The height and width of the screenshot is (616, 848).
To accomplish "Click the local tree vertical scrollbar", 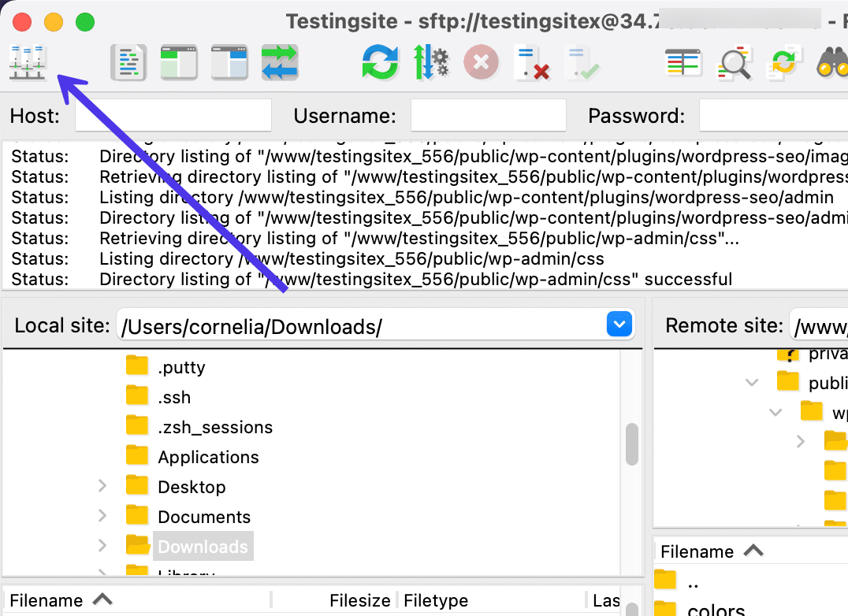I will tap(631, 445).
